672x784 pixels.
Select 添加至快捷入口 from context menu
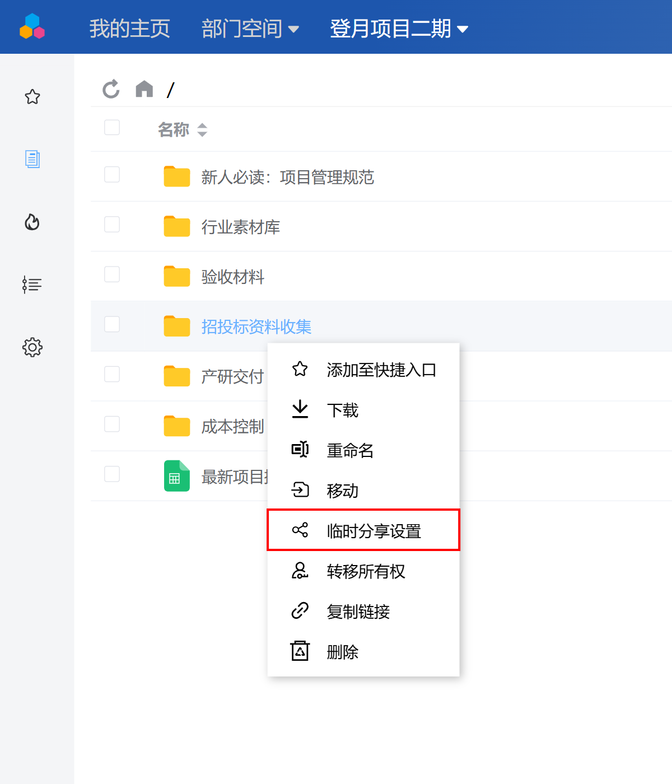point(363,370)
